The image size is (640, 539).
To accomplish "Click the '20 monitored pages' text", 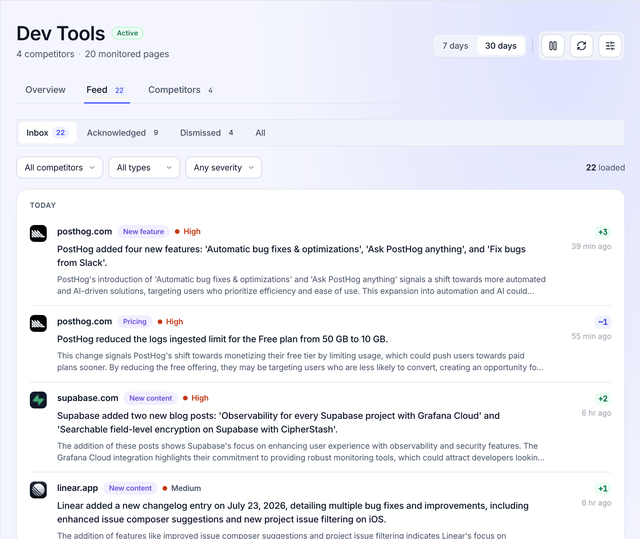I will tap(127, 54).
